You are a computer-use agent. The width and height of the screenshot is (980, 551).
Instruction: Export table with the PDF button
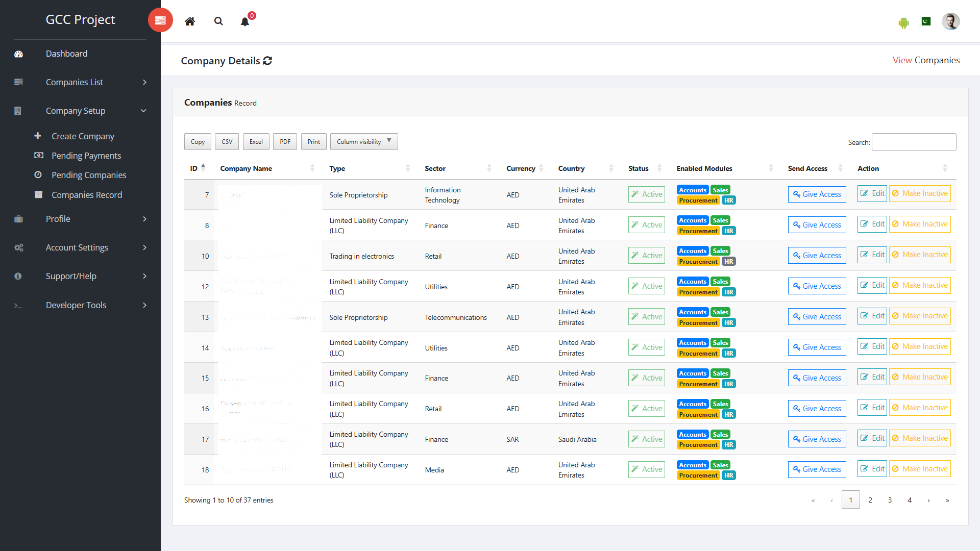click(285, 141)
